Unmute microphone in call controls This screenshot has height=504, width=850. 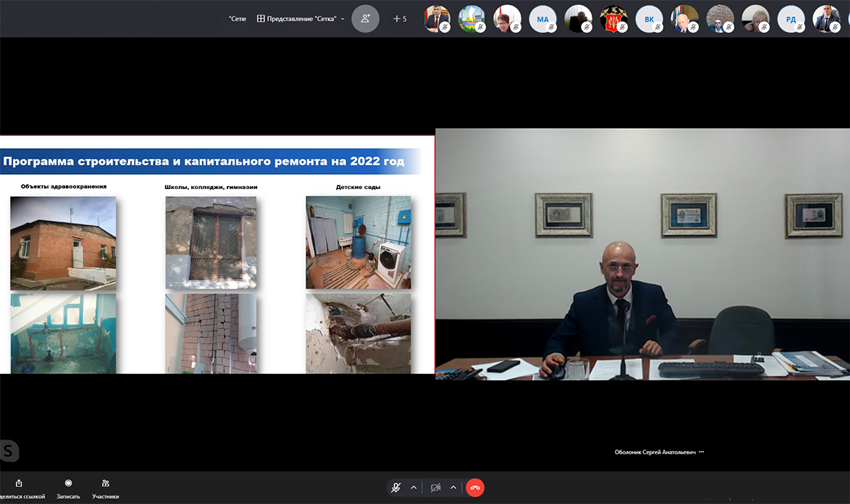[397, 488]
